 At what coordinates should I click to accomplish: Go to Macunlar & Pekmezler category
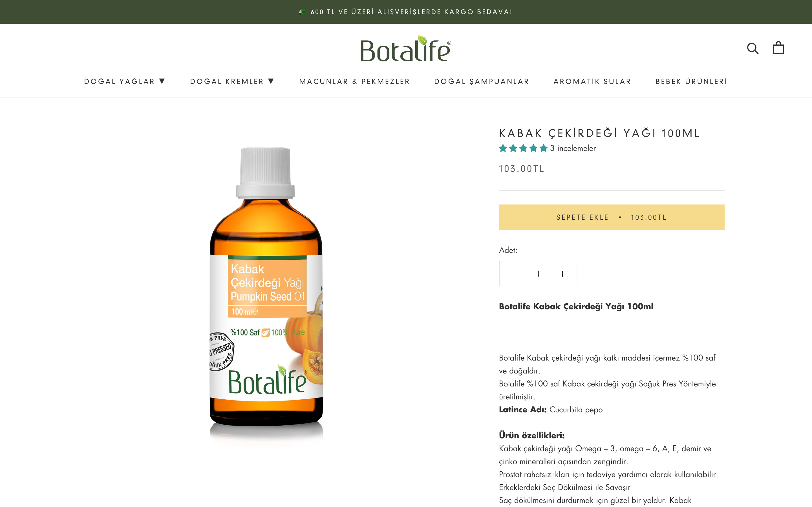point(354,81)
